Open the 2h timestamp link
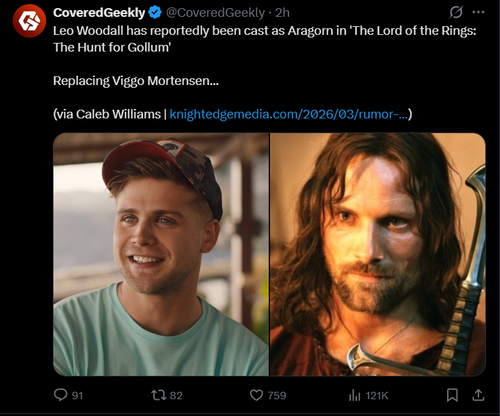 point(282,13)
